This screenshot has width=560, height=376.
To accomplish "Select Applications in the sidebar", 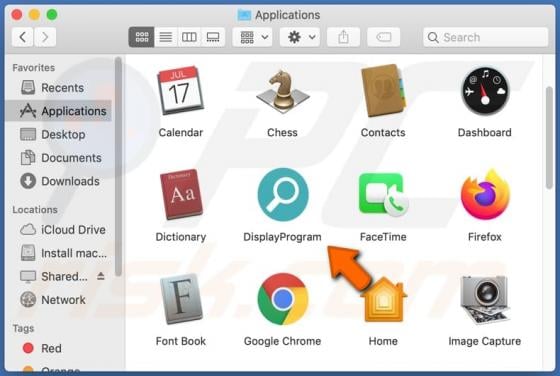I will pyautogui.click(x=59, y=111).
